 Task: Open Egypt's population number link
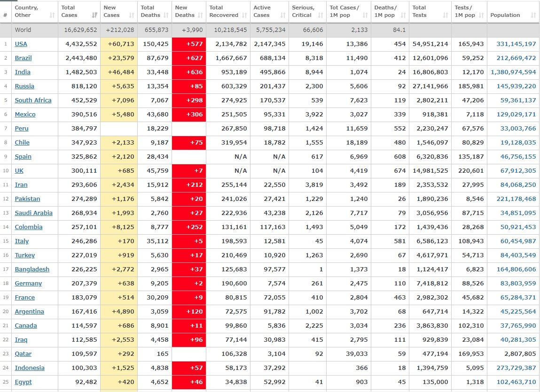click(x=516, y=382)
